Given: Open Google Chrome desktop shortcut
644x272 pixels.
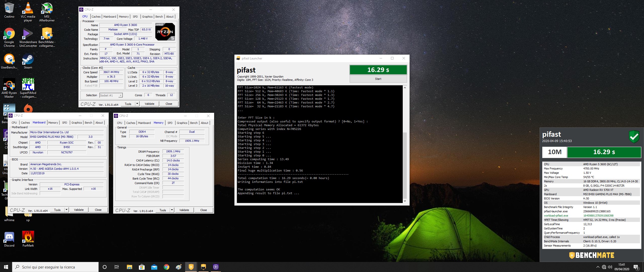Looking at the screenshot, I should [x=9, y=37].
